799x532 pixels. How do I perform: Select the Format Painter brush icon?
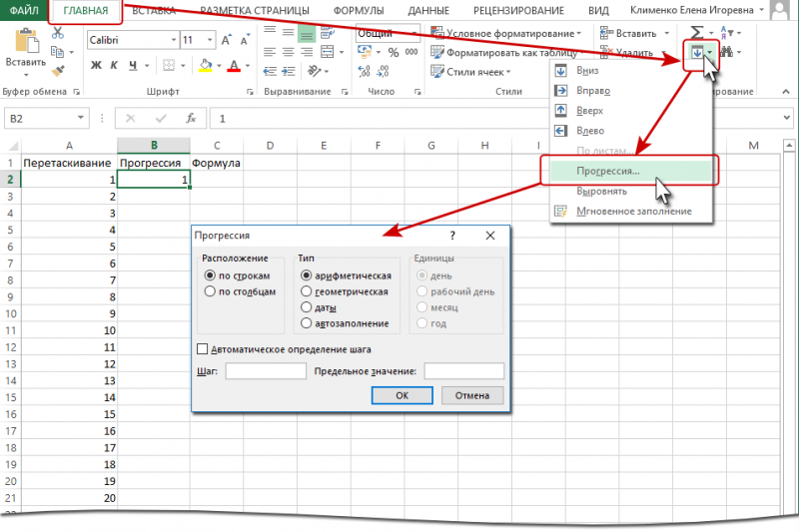coord(58,70)
